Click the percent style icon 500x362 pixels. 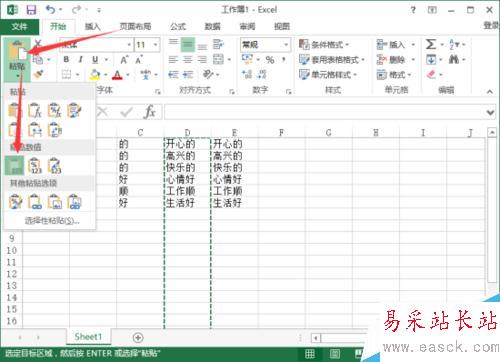tap(270, 60)
